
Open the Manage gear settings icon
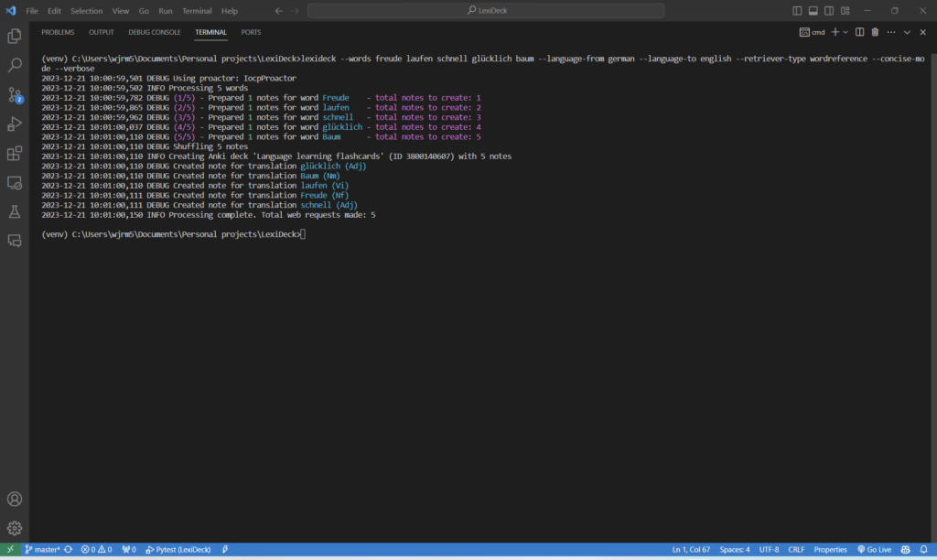tap(15, 528)
